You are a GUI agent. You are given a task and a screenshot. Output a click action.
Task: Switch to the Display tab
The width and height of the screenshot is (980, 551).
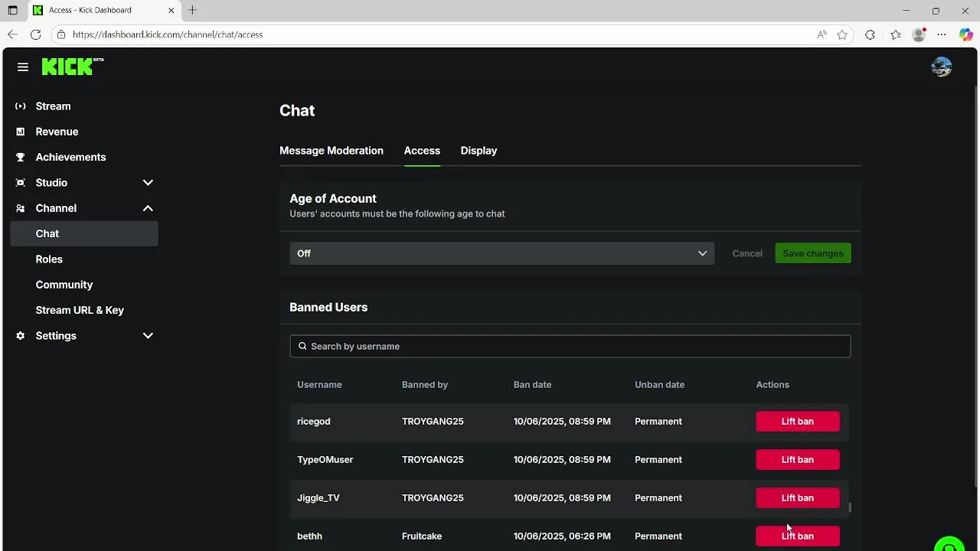(x=479, y=151)
